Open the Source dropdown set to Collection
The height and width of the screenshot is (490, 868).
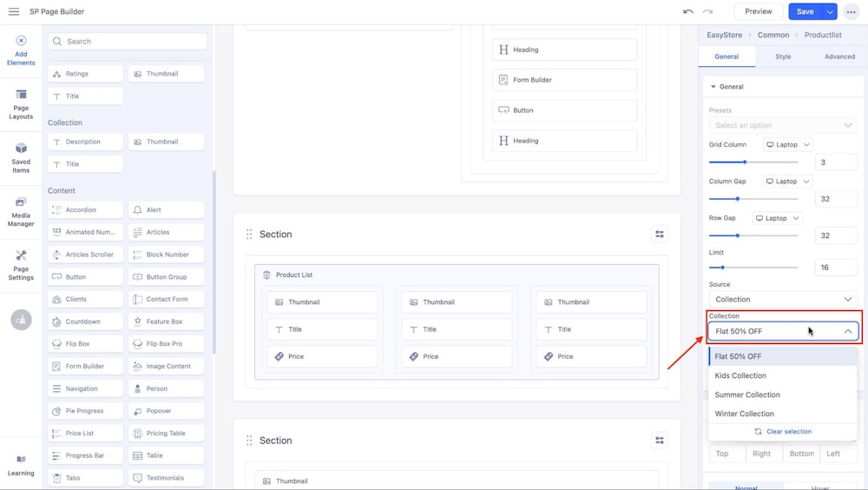pyautogui.click(x=783, y=299)
